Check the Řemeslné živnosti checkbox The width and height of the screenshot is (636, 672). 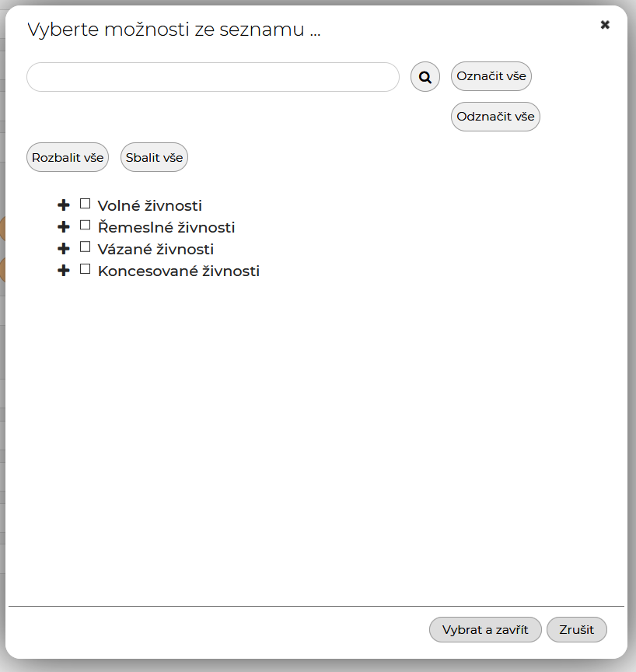point(86,225)
